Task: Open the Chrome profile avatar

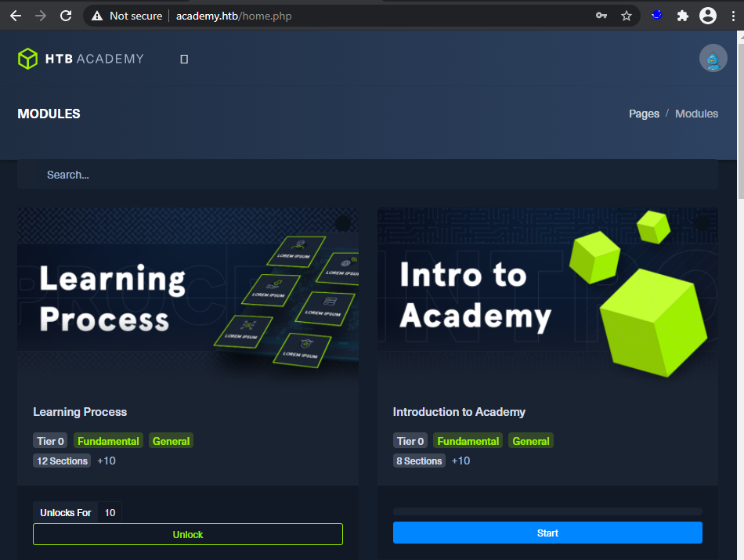Action: click(x=707, y=16)
